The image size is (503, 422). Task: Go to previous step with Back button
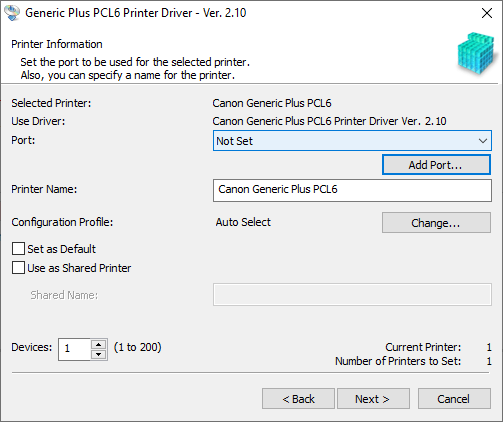298,398
